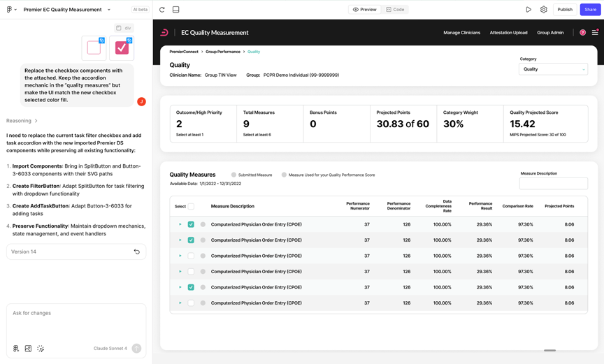The height and width of the screenshot is (364, 604).
Task: Expand the Reasoning section chevron
Action: click(x=36, y=121)
